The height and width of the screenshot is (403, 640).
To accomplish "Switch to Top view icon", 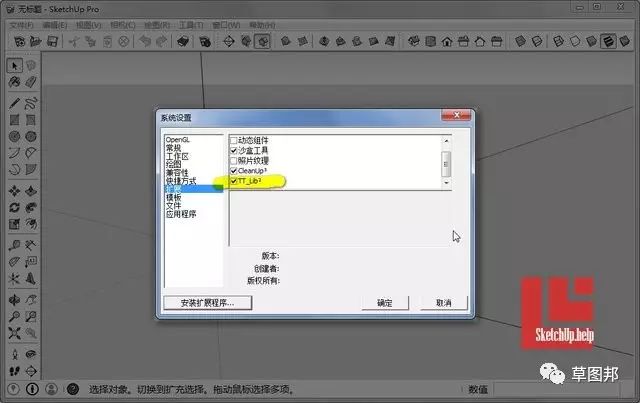I will pyautogui.click(x=430, y=41).
